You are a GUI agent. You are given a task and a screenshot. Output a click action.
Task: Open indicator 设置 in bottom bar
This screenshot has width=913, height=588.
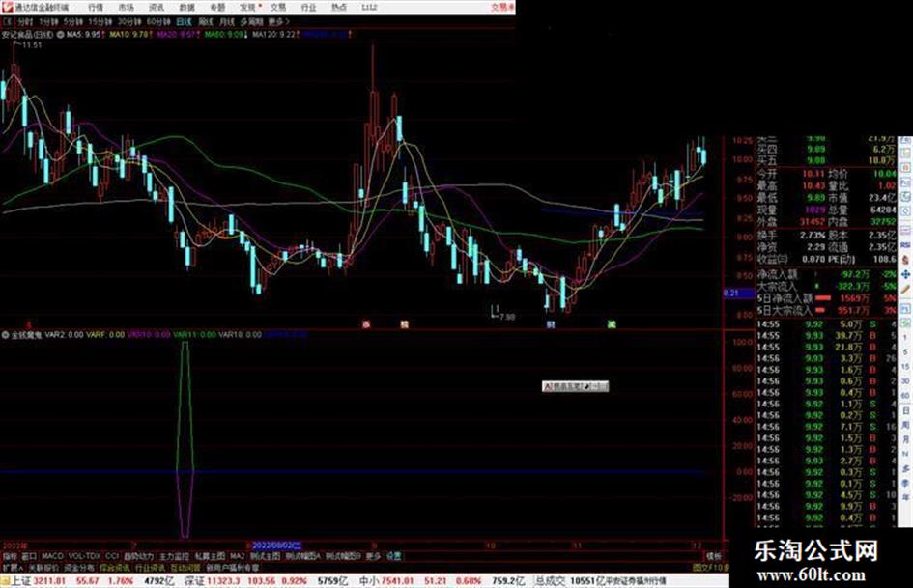pyautogui.click(x=394, y=556)
